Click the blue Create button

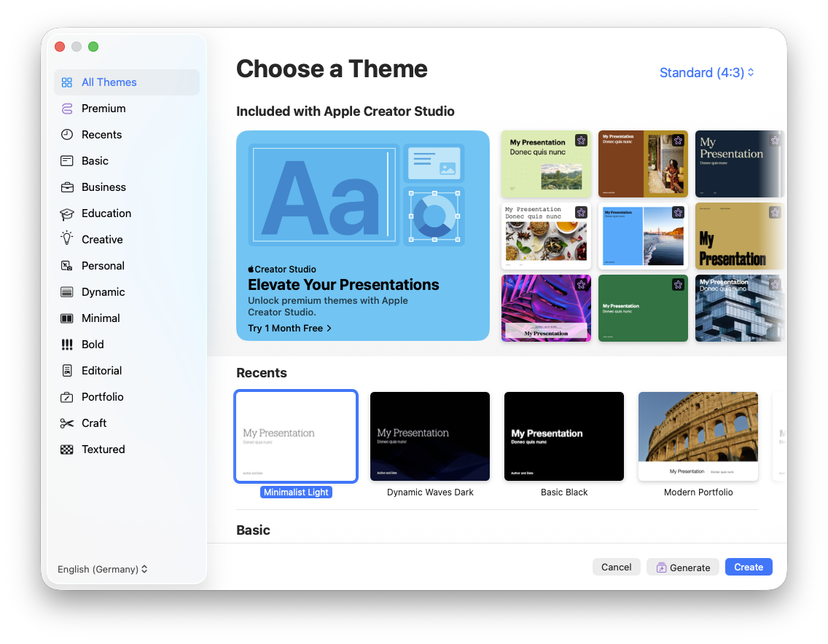click(749, 568)
